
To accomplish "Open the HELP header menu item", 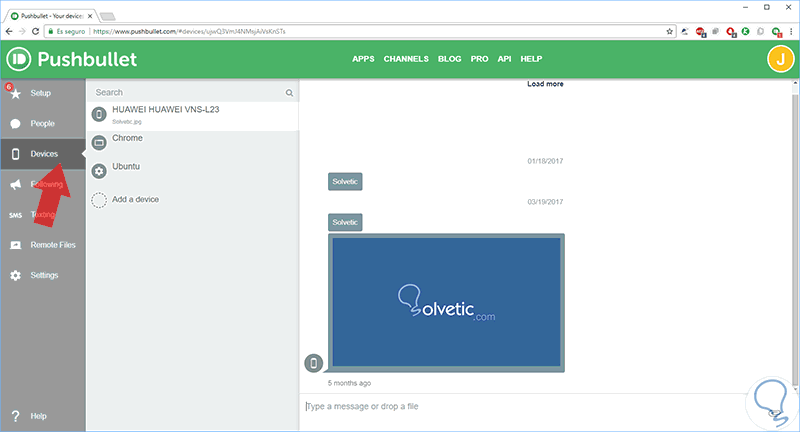I will (531, 59).
